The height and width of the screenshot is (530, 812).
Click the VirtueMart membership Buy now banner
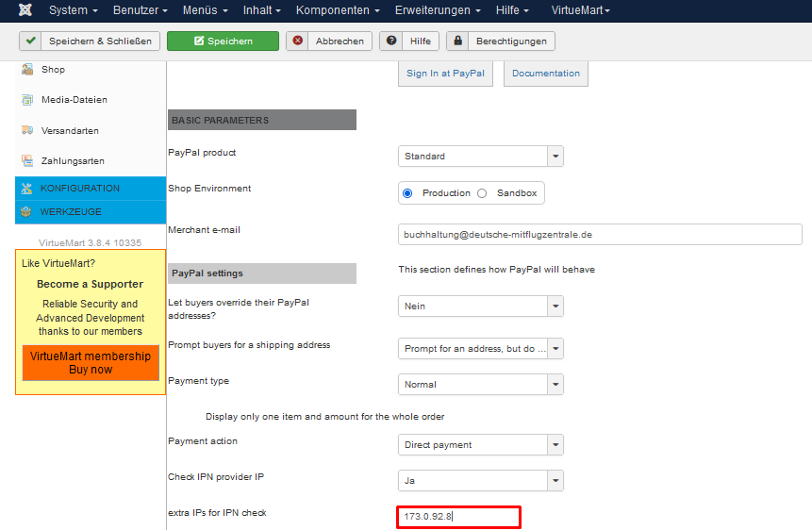point(91,363)
